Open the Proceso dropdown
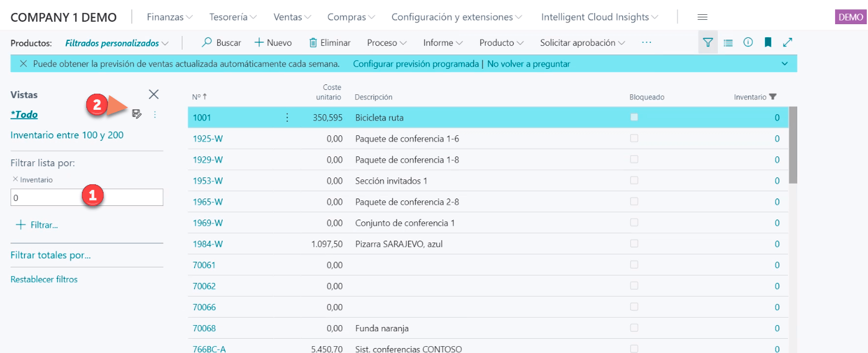 (x=386, y=43)
